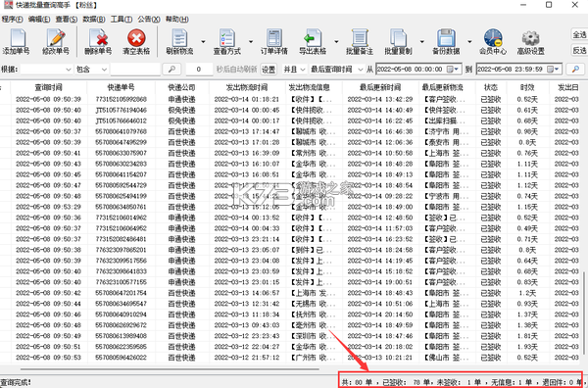Viewport: 588px width, 388px height.
Task: Open 会员中心 clock icon
Action: [493, 41]
